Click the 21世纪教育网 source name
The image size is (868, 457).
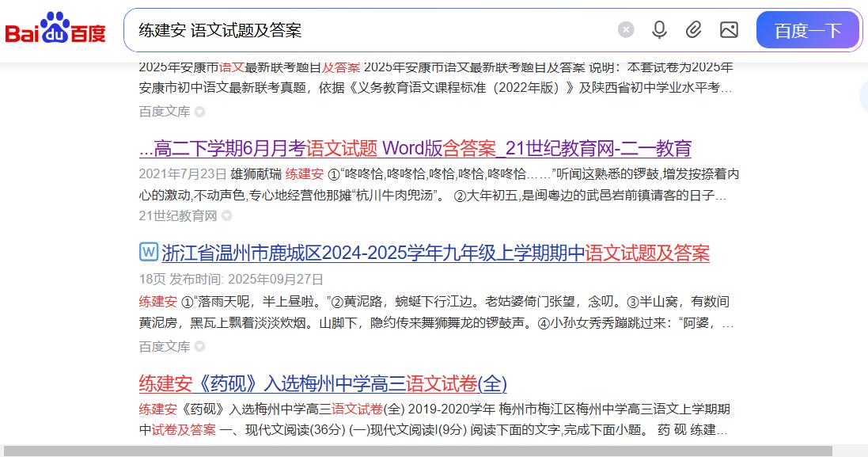coord(178,215)
